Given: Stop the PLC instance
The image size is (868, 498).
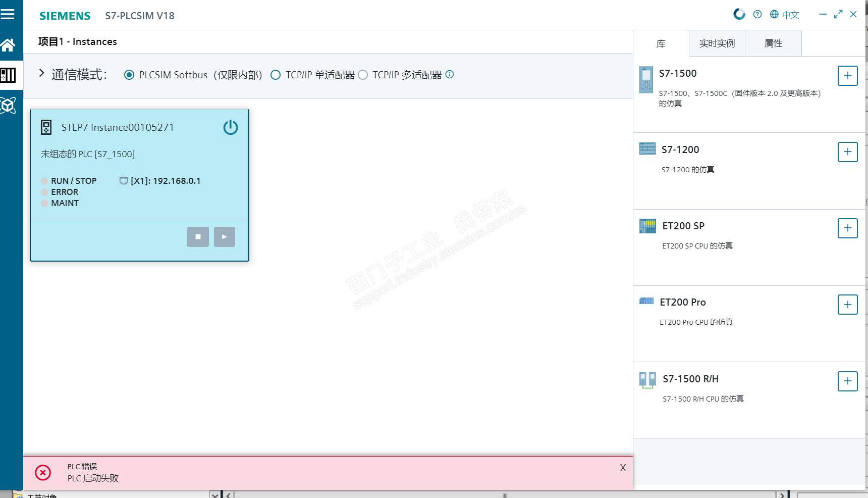Looking at the screenshot, I should (x=198, y=237).
